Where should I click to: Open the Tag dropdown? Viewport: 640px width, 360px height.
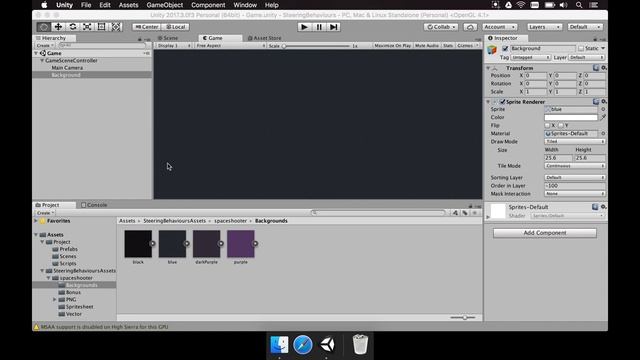531,58
